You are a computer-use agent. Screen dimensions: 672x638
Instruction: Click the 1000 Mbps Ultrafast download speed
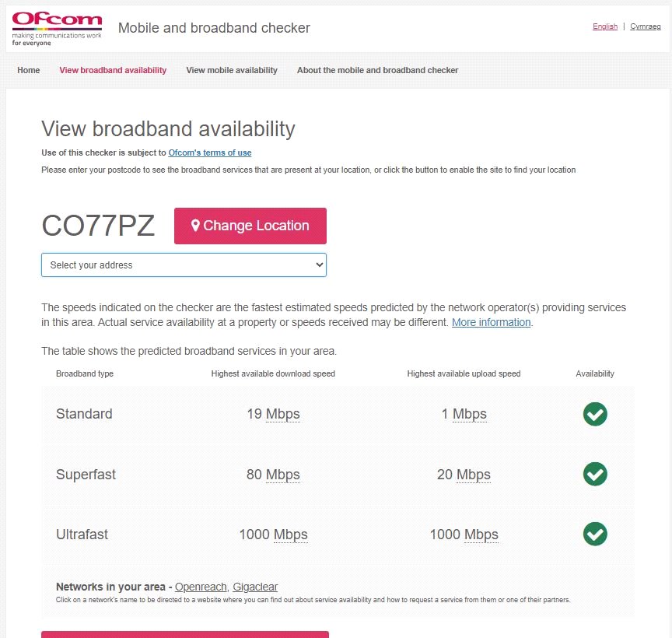(x=274, y=535)
